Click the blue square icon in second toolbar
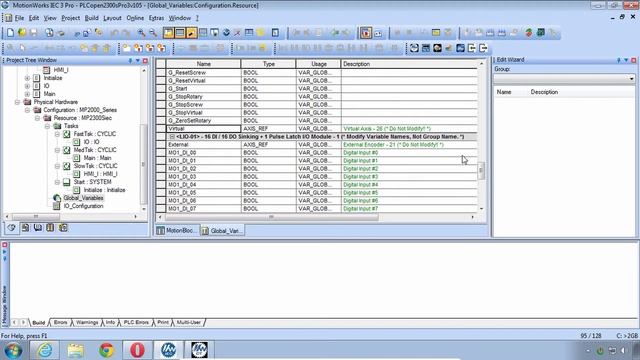640x360 pixels. pos(460,48)
